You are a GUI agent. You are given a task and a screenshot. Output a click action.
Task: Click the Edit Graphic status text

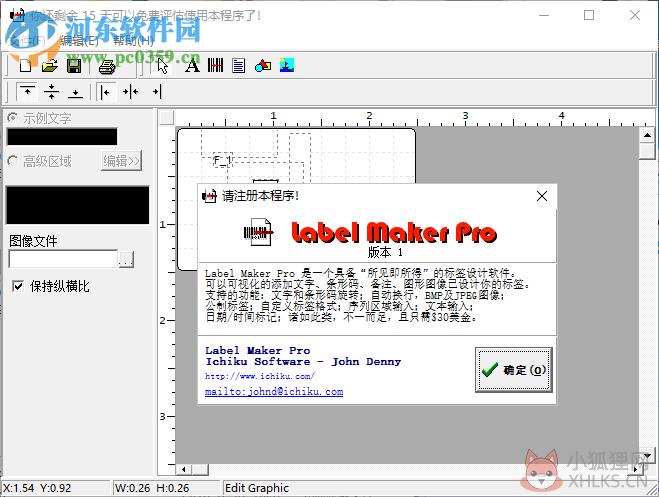[257, 488]
